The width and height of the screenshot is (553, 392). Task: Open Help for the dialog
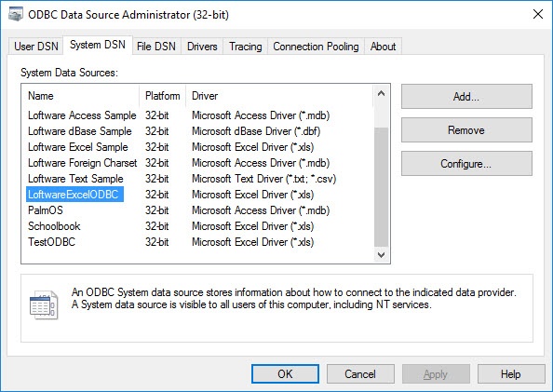[511, 373]
